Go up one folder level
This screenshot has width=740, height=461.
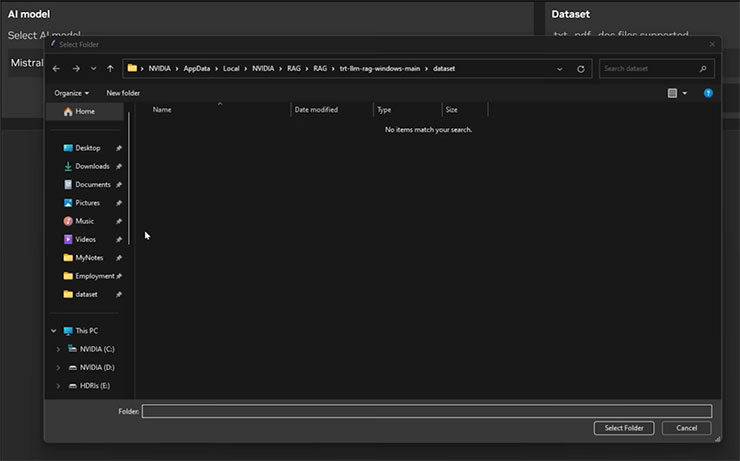tap(110, 69)
